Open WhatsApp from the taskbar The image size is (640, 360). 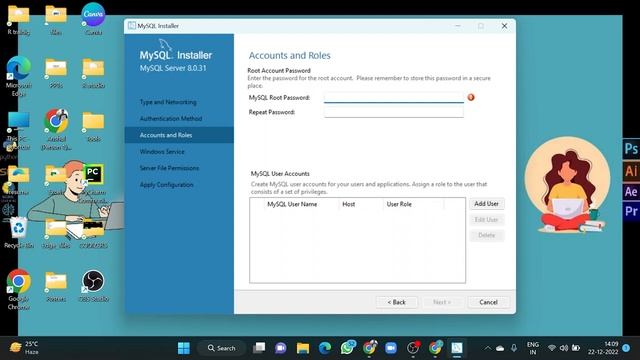[x=347, y=348]
